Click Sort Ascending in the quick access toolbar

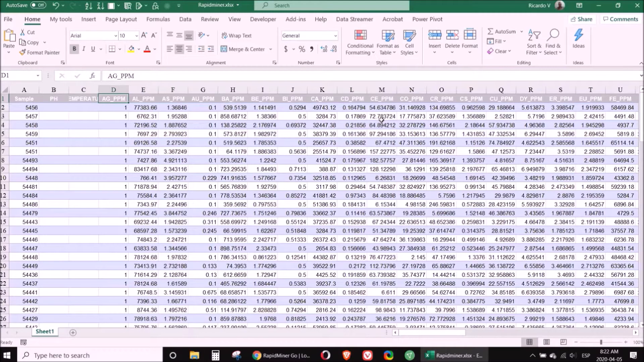click(89, 5)
